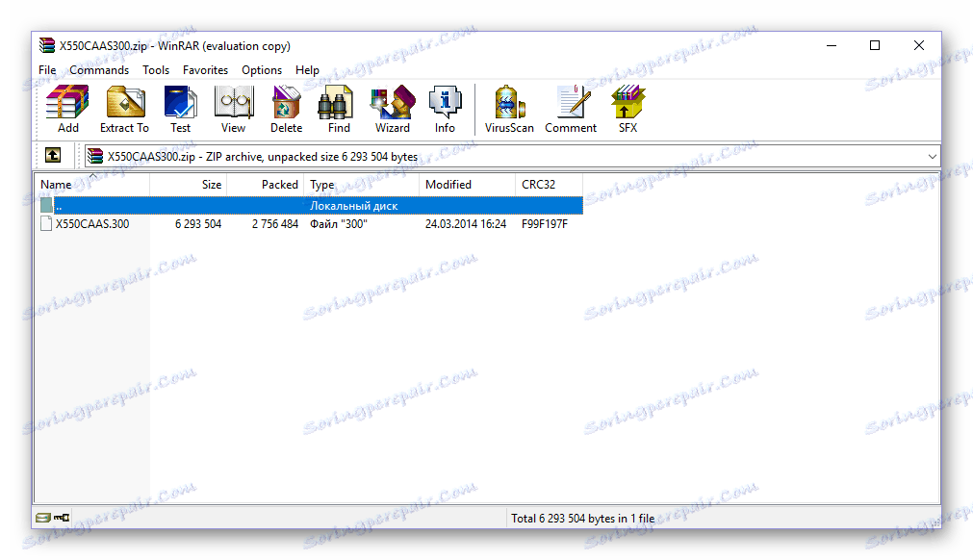Click the CRC32 value F99F197F
Image resolution: width=973 pixels, height=560 pixels.
[x=544, y=224]
